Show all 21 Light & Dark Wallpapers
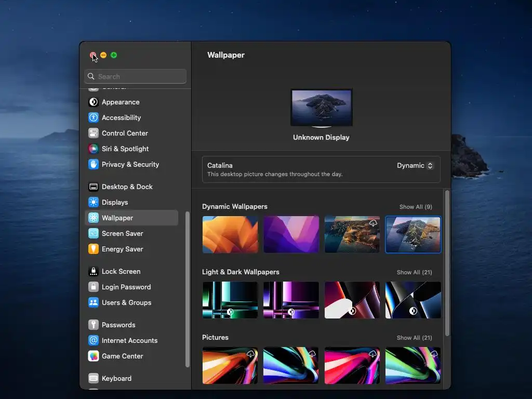 pyautogui.click(x=414, y=272)
